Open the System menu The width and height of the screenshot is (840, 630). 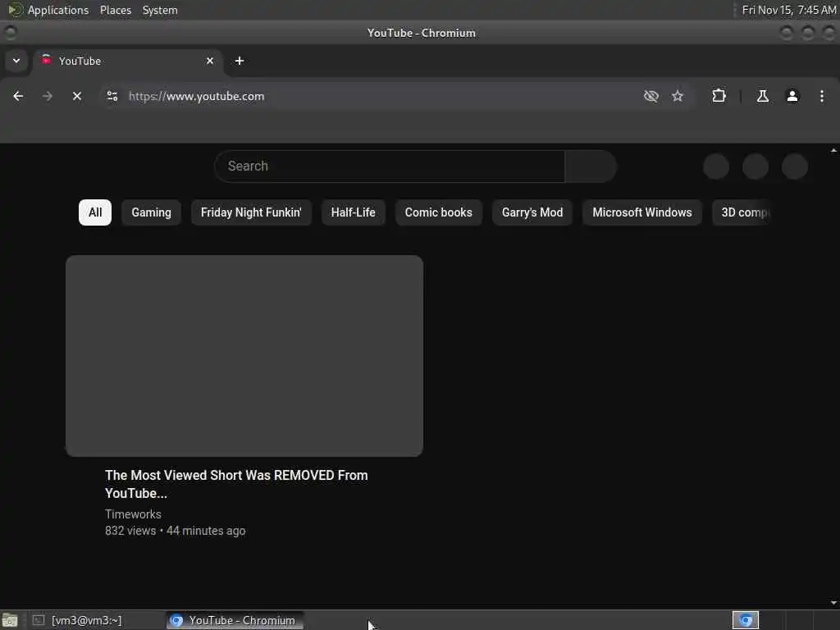tap(160, 10)
